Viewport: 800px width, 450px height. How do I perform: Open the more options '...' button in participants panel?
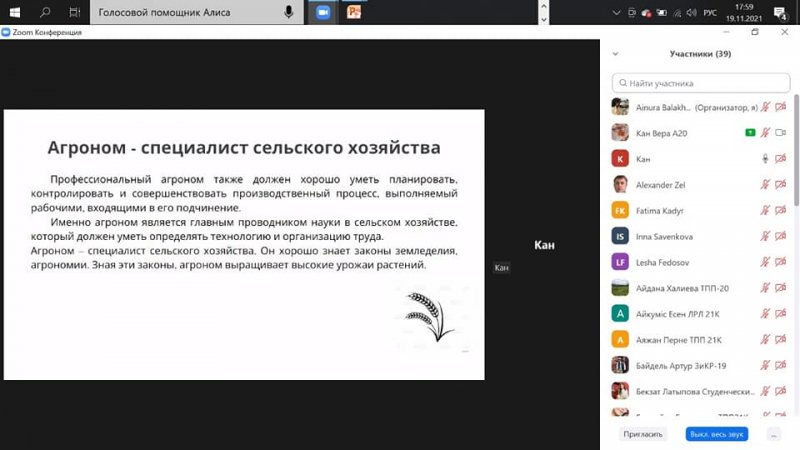773,434
